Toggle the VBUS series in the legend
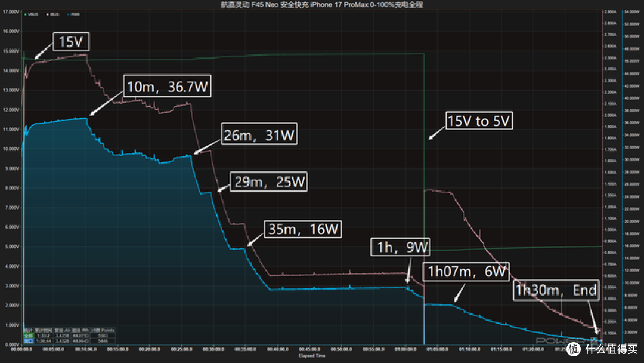Screen dimensions: 644x363 tap(32, 14)
